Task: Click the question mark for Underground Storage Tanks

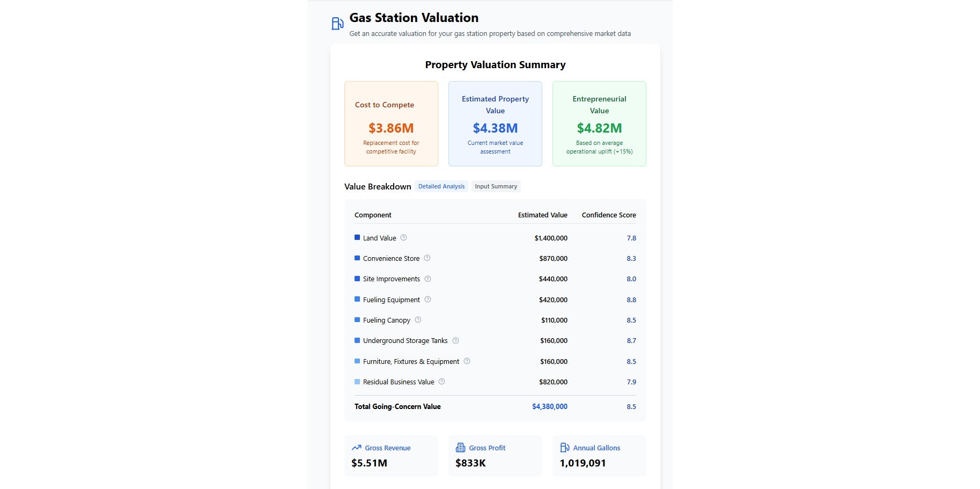Action: click(455, 340)
